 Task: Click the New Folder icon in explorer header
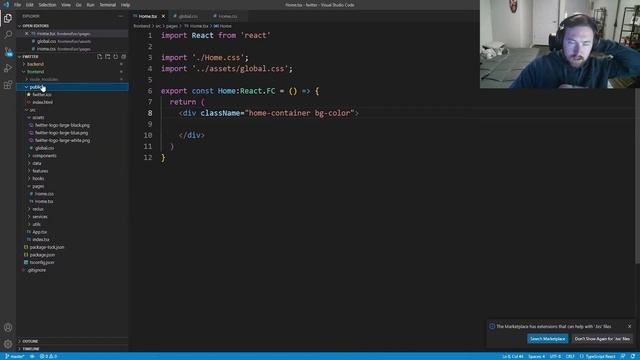[108, 57]
